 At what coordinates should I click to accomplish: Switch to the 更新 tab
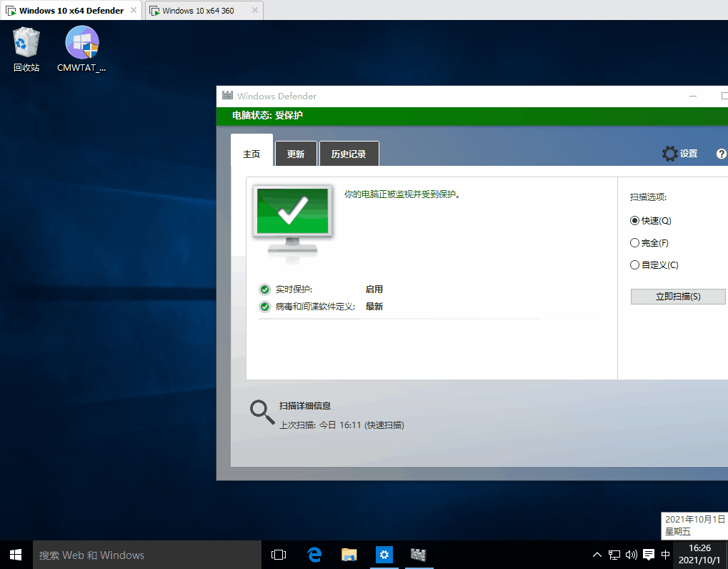pyautogui.click(x=296, y=154)
